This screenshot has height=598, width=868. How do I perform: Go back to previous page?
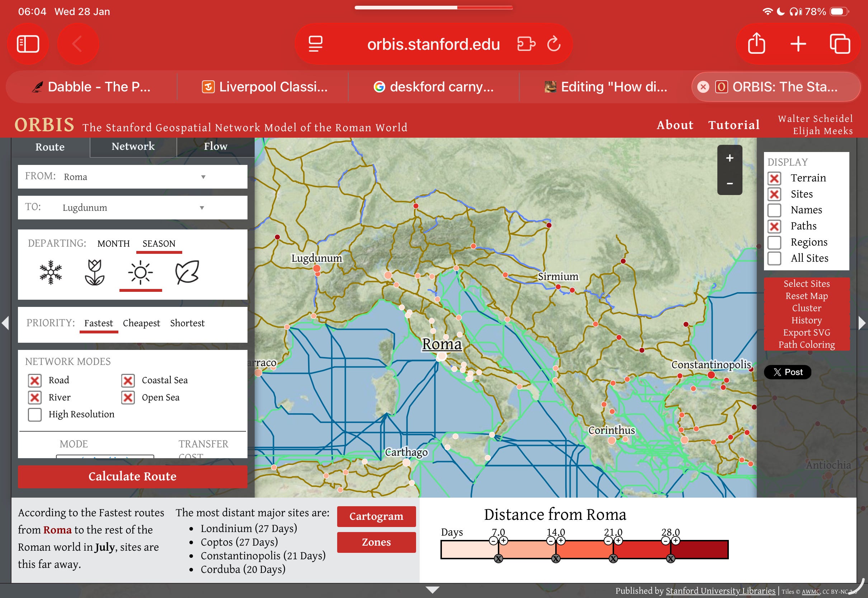[77, 44]
